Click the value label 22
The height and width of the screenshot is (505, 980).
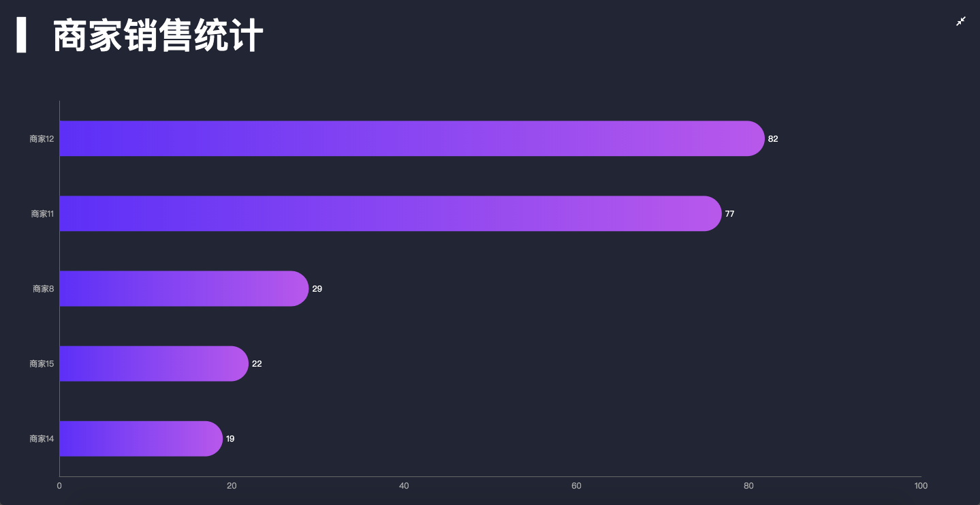tap(257, 364)
